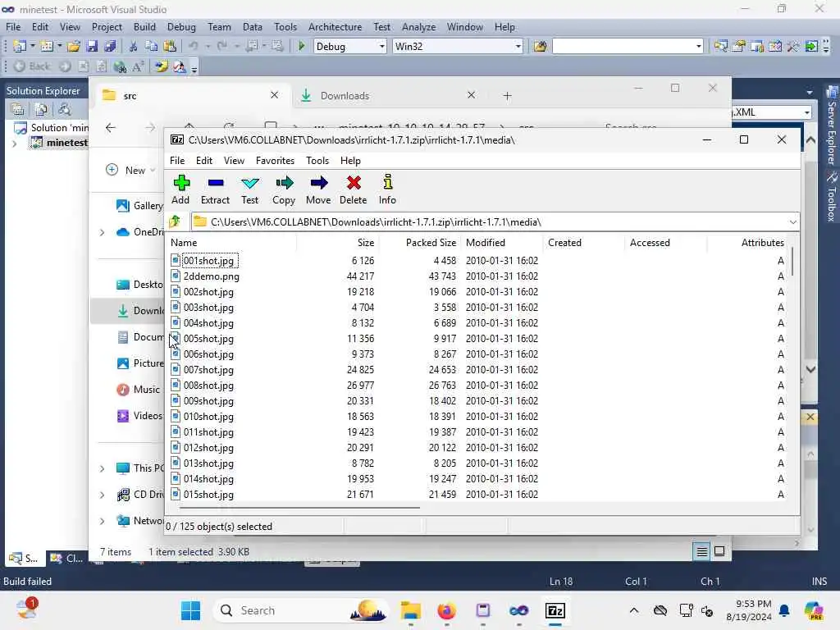Screen dimensions: 840x630
Task: Click Start Debugging green arrow in Visual Studio
Action: click(x=301, y=47)
